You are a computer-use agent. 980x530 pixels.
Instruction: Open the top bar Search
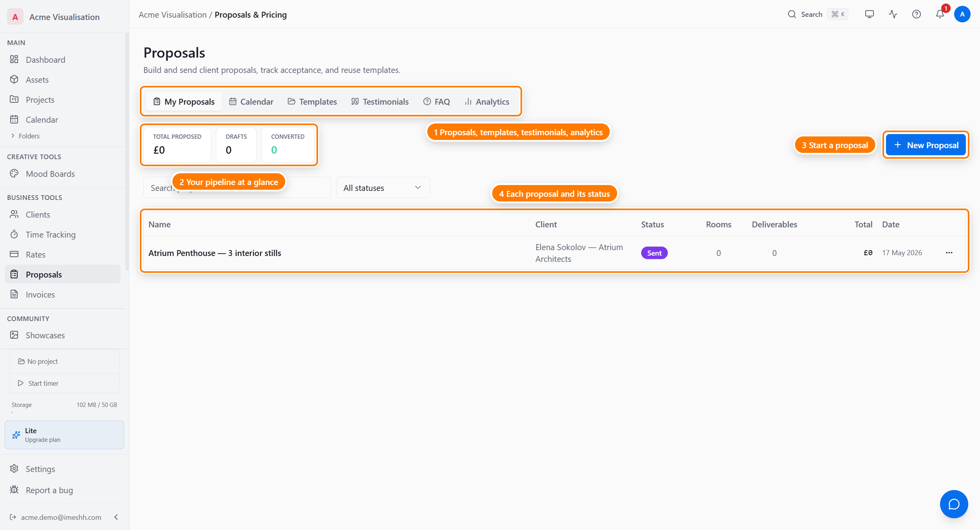click(817, 14)
